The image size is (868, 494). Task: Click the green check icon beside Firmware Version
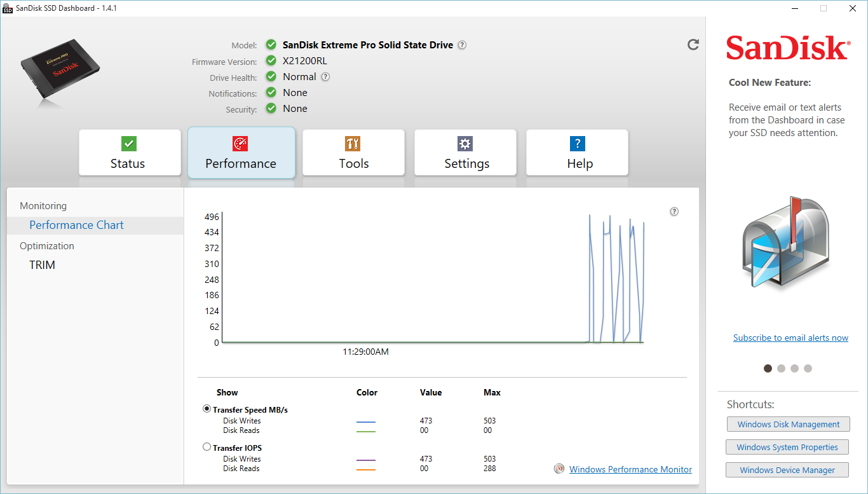tap(271, 60)
